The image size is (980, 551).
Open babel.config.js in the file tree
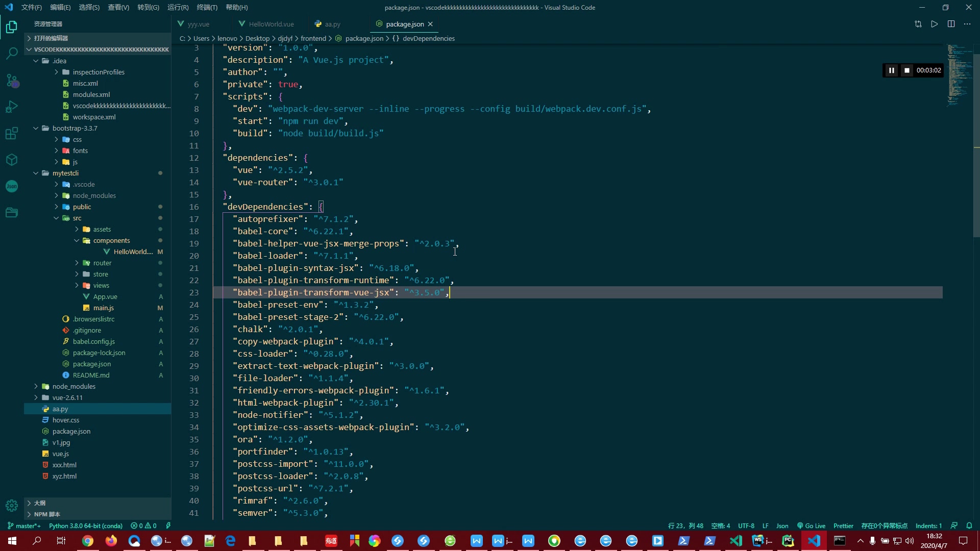click(94, 341)
